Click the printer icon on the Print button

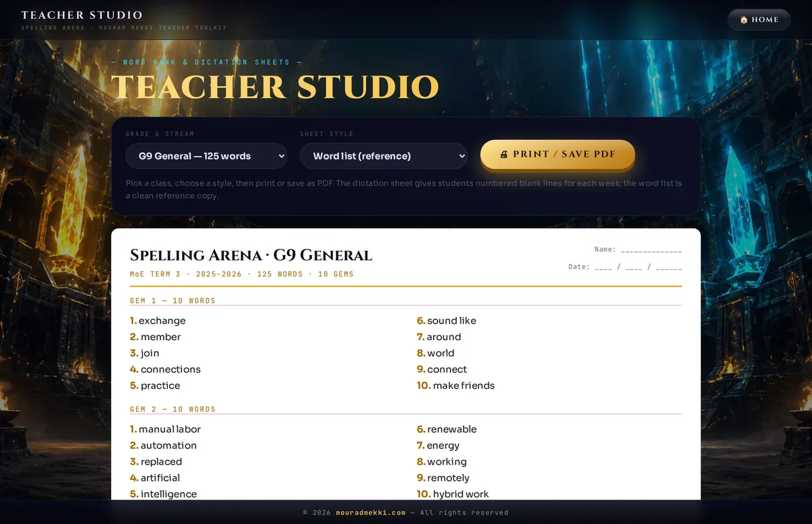503,154
